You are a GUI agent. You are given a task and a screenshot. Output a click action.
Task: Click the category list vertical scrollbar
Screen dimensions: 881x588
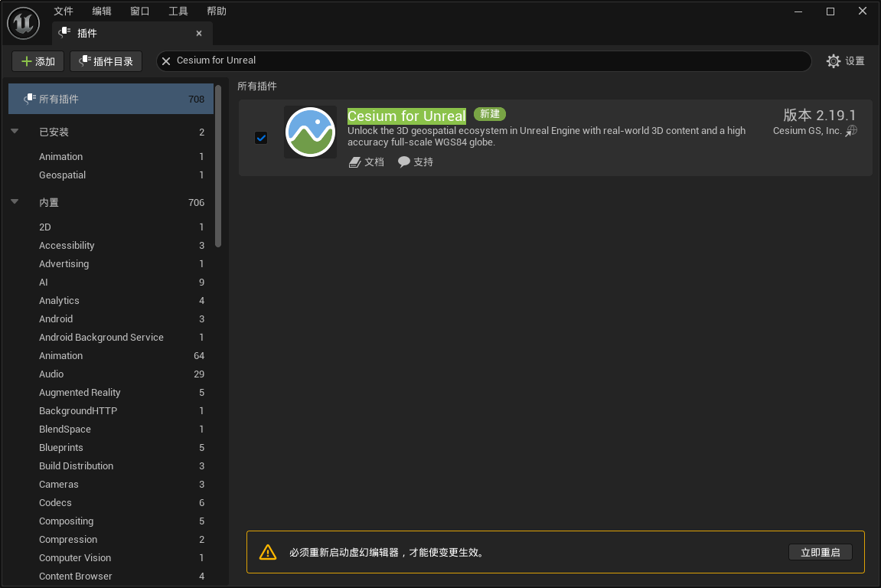point(218,166)
